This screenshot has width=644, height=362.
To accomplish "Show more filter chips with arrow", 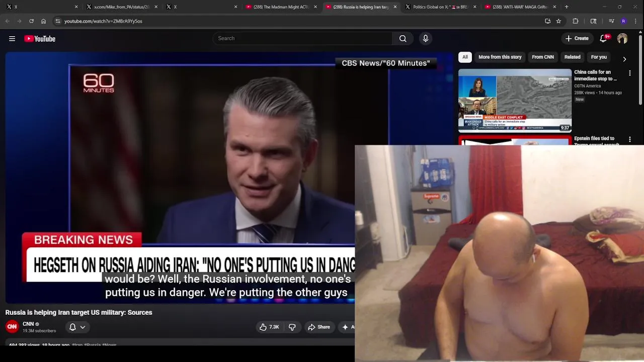I will pos(624,59).
